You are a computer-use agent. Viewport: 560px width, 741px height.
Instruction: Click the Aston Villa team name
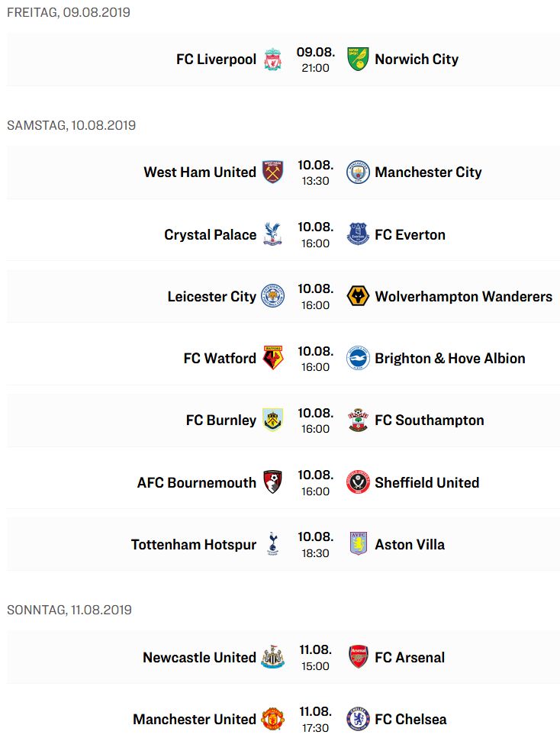pos(410,544)
